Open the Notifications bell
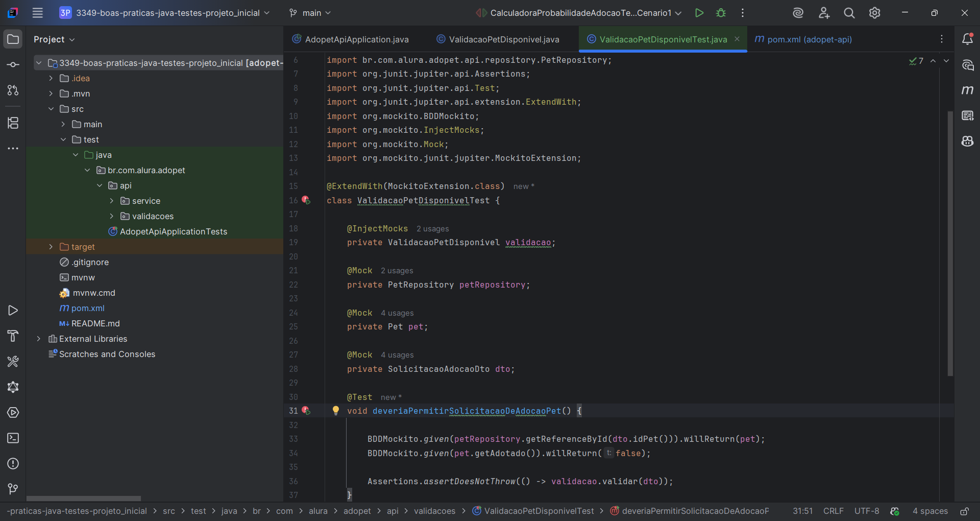The height and width of the screenshot is (521, 980). [967, 39]
